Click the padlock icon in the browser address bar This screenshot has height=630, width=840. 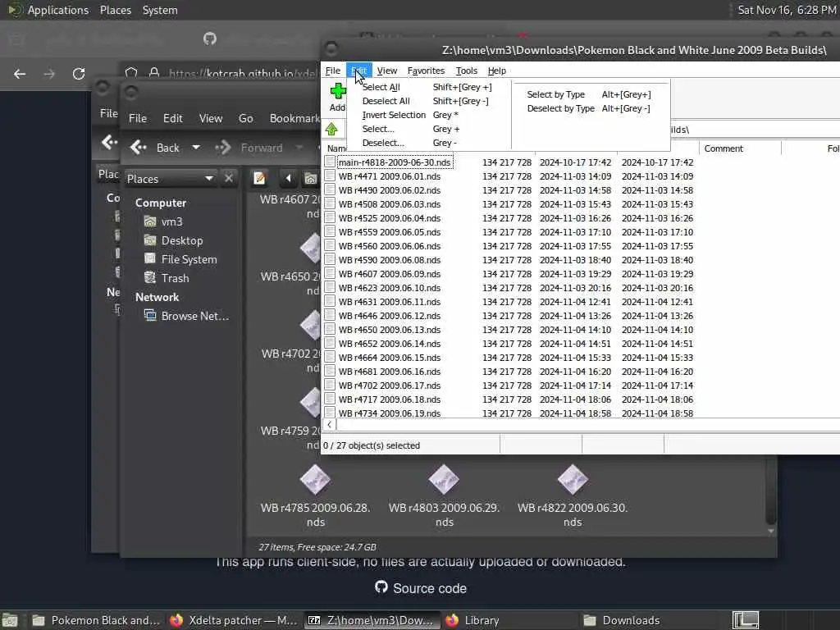[154, 73]
